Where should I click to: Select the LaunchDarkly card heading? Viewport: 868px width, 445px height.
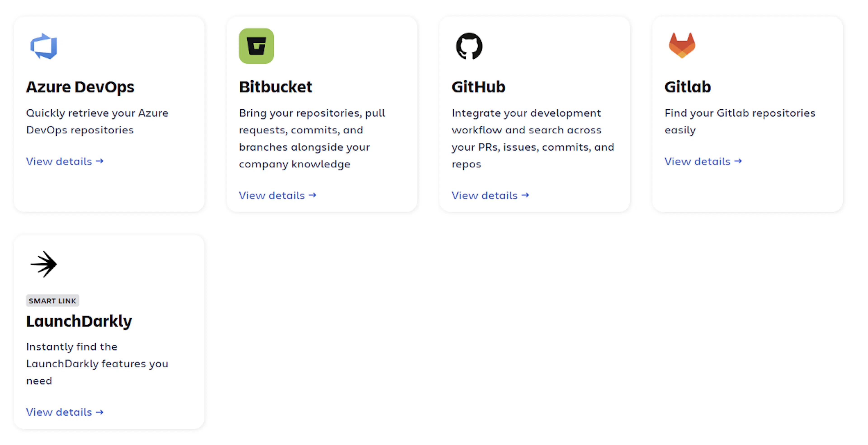pyautogui.click(x=79, y=321)
